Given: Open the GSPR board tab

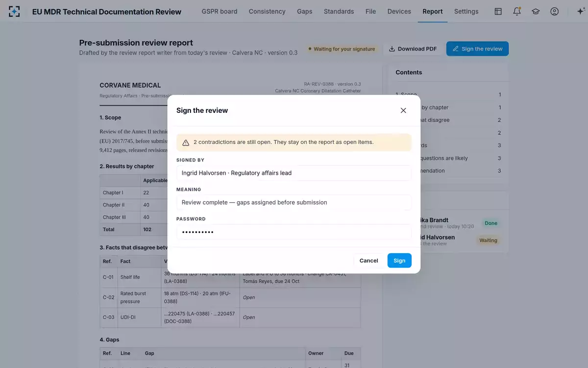Looking at the screenshot, I should [x=220, y=11].
